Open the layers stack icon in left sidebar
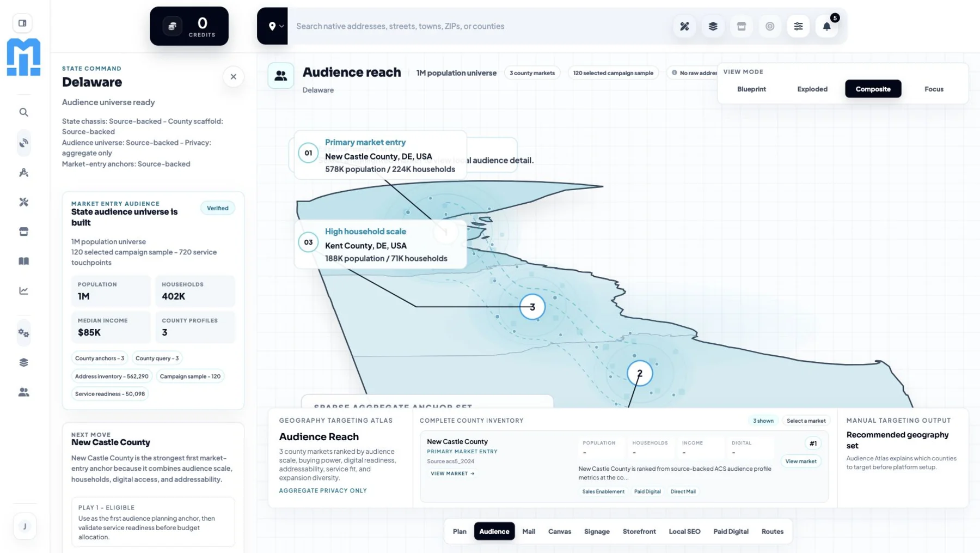980x553 pixels. (x=23, y=362)
